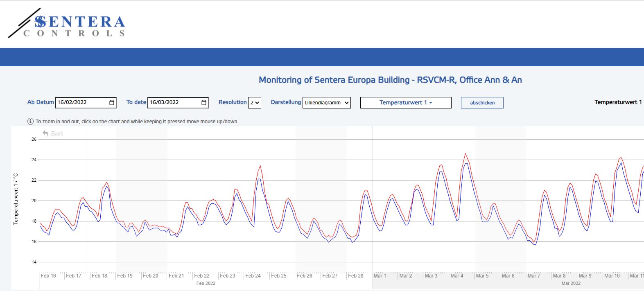Click the 26 value on the Y axis
This screenshot has width=644, height=291.
34,139
